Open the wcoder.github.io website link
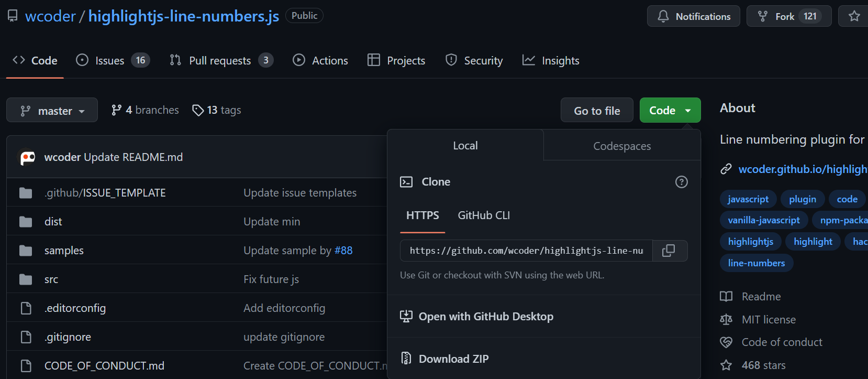This screenshot has height=379, width=868. [x=803, y=169]
